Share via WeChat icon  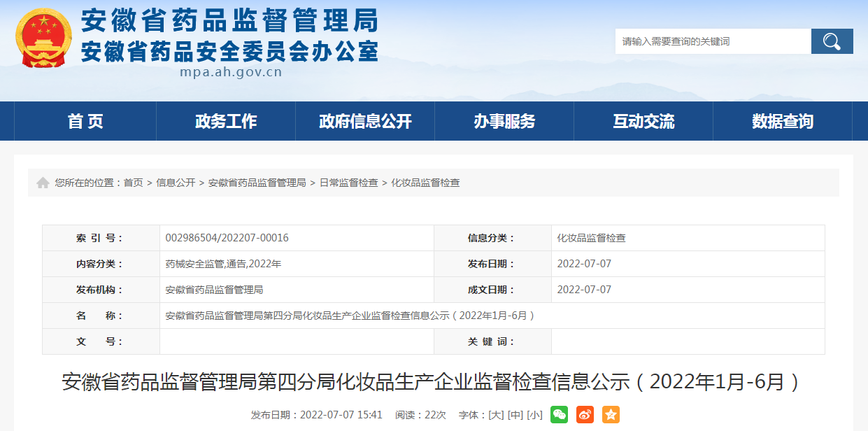click(x=559, y=414)
